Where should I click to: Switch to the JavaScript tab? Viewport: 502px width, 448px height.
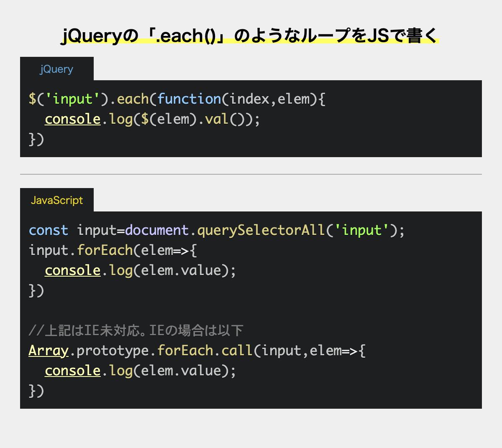[x=57, y=200]
